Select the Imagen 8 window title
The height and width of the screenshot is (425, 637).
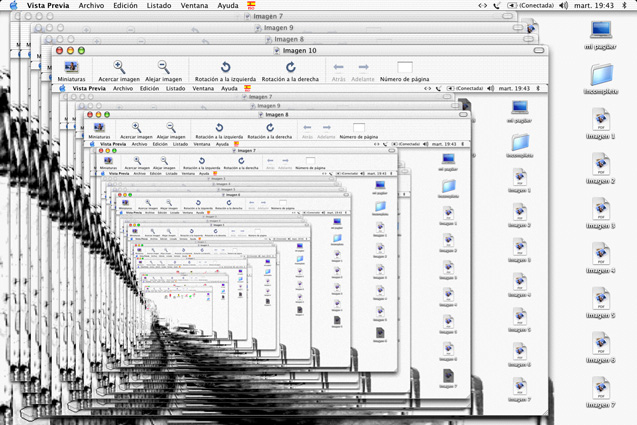(289, 39)
